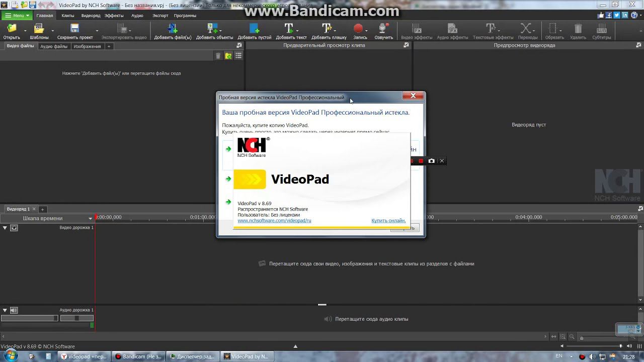Pop out the clip preview panel

pyautogui.click(x=407, y=45)
